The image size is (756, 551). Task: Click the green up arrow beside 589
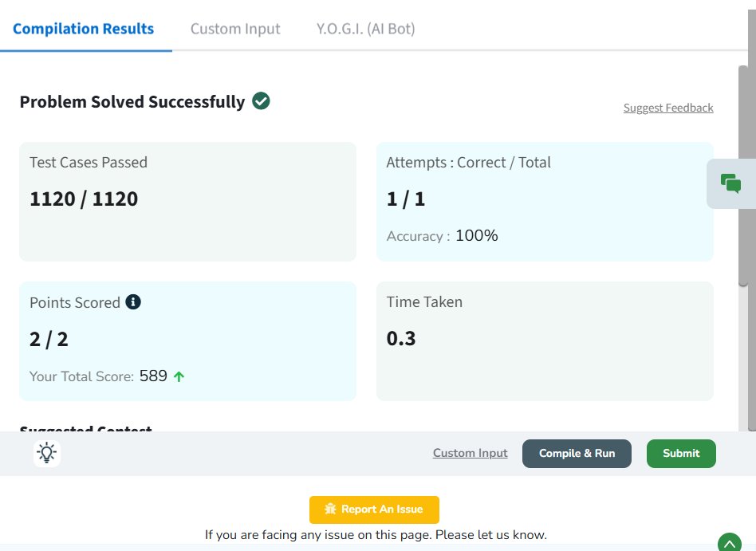point(179,376)
